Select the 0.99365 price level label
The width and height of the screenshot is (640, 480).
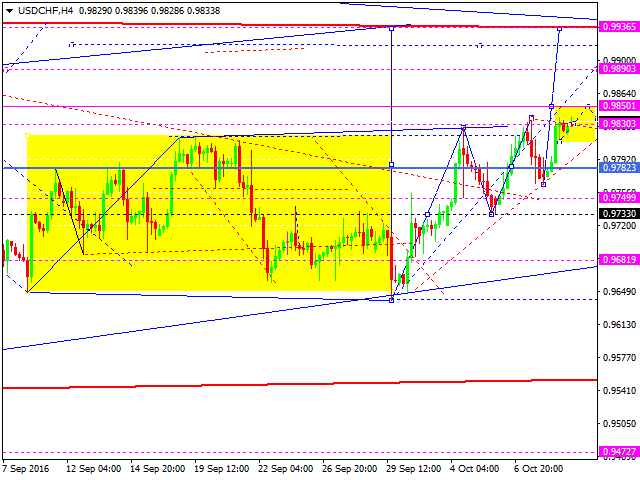[x=619, y=27]
